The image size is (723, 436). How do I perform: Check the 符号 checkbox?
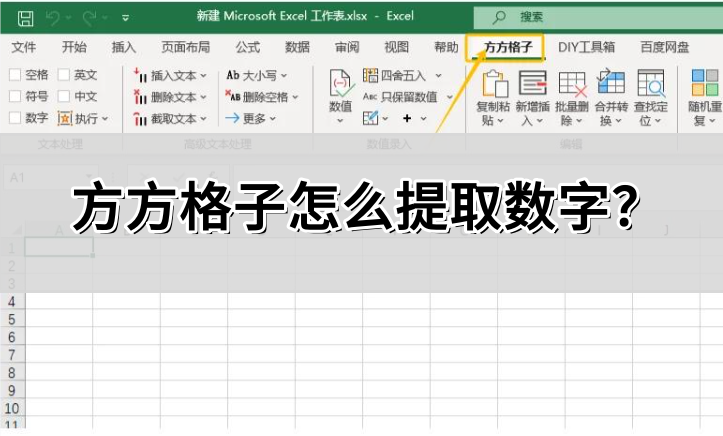[x=15, y=96]
